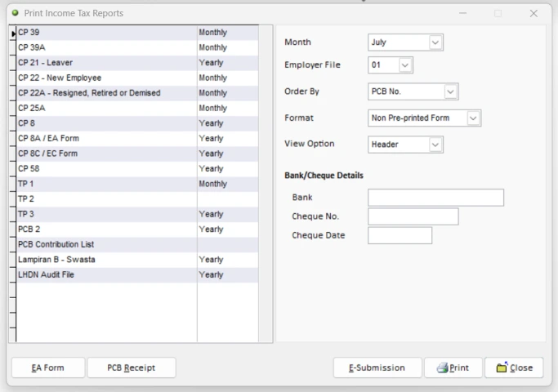Image resolution: width=558 pixels, height=392 pixels.
Task: Open the View Option dropdown
Action: [x=435, y=145]
